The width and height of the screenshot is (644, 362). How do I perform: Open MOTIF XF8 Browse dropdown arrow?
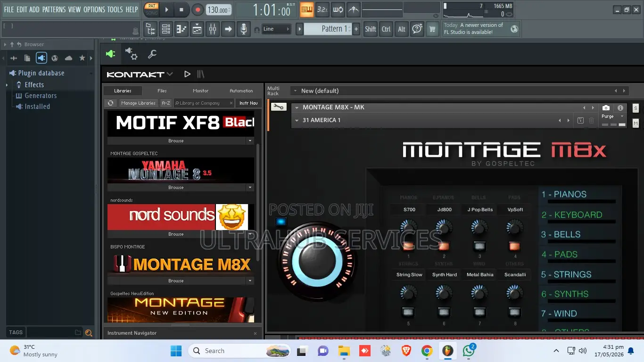pos(250,141)
